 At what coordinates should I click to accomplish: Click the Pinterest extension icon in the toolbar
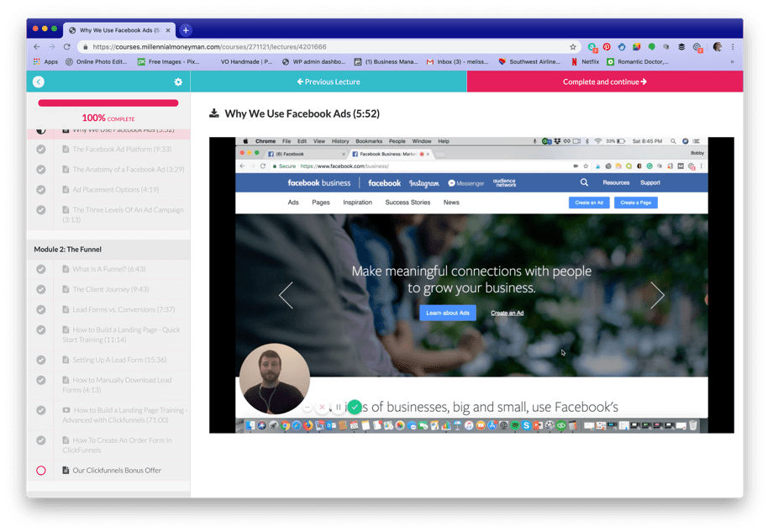(x=608, y=47)
